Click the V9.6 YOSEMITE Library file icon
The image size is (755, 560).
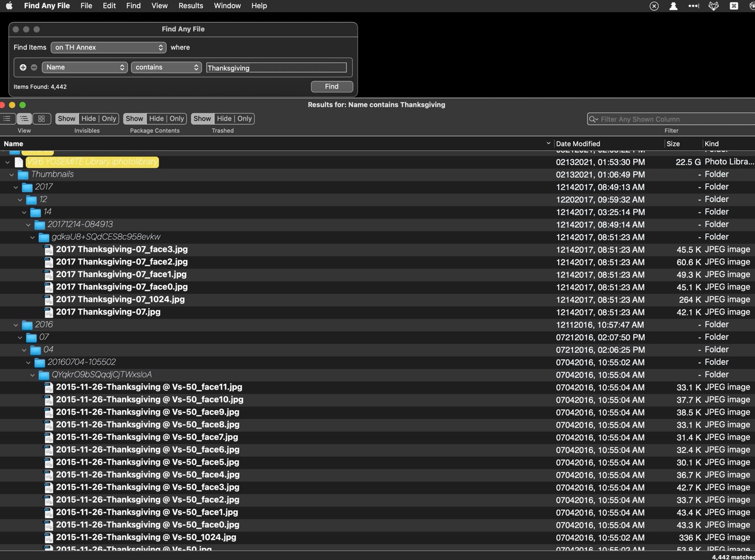tap(19, 162)
